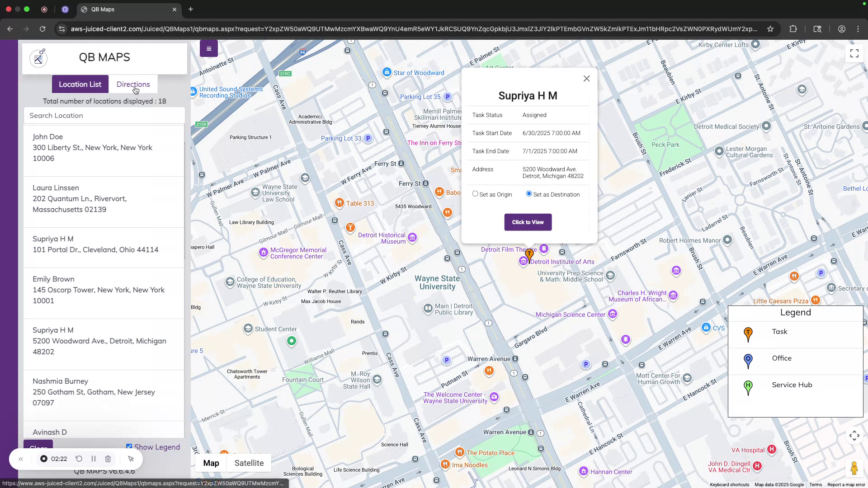
Task: Select the Set as Destination radio button
Action: (x=528, y=193)
